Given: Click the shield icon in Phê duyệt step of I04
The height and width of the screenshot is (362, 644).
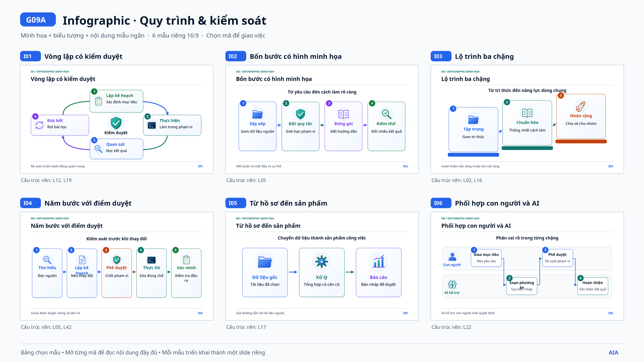Looking at the screenshot, I should [x=117, y=260].
